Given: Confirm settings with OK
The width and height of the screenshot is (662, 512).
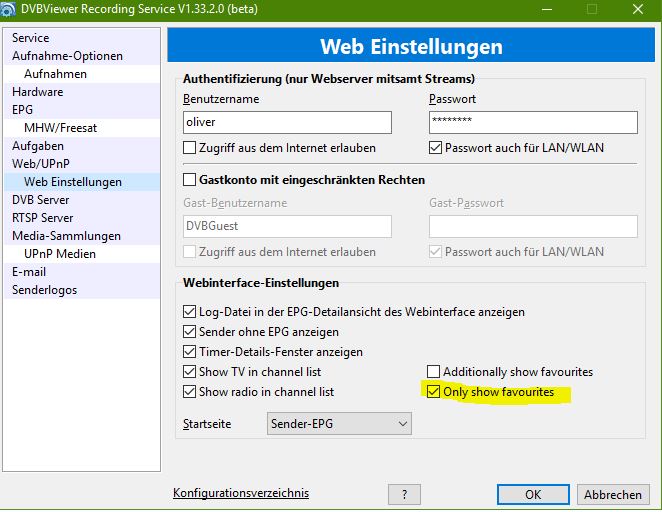Looking at the screenshot, I should pyautogui.click(x=533, y=494).
